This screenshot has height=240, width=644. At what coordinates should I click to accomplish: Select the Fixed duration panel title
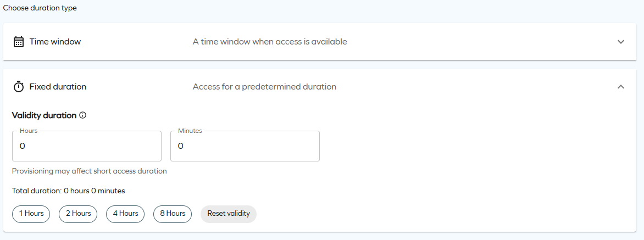(x=58, y=87)
